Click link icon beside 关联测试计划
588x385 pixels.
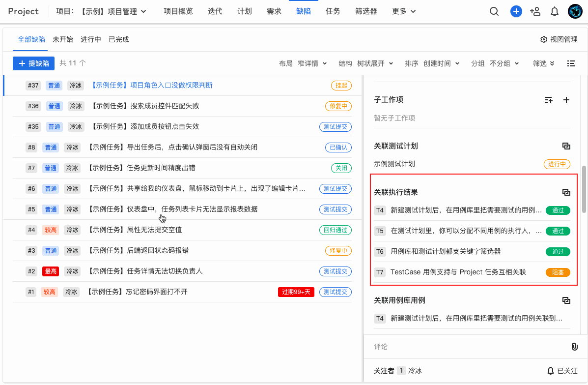[566, 146]
